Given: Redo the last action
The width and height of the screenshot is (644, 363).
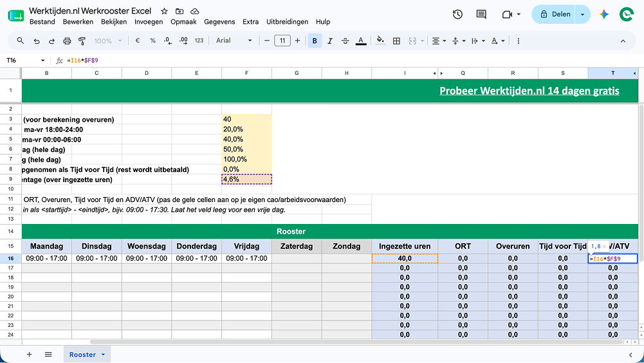Looking at the screenshot, I should 51,41.
